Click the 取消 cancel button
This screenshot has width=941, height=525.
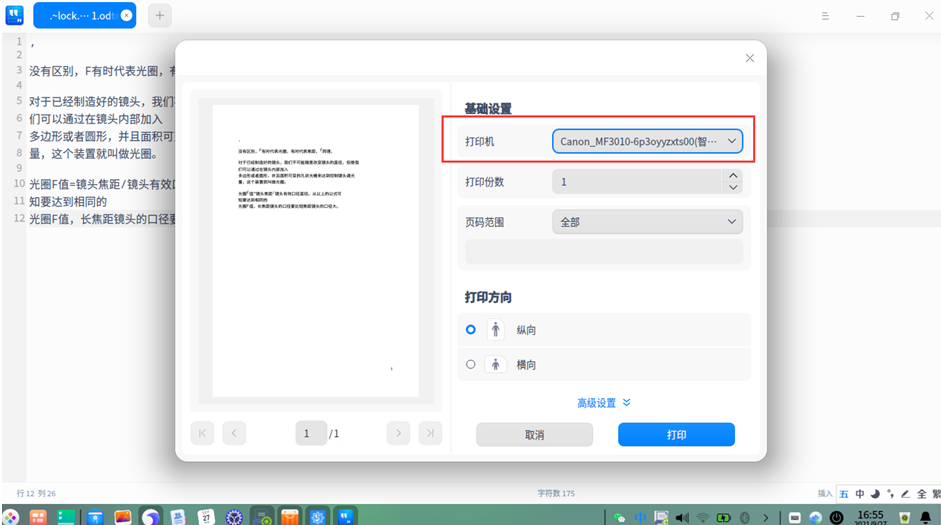[x=534, y=434]
